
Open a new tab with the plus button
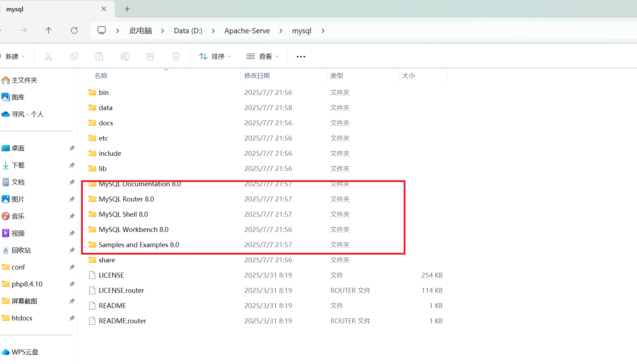[x=127, y=9]
